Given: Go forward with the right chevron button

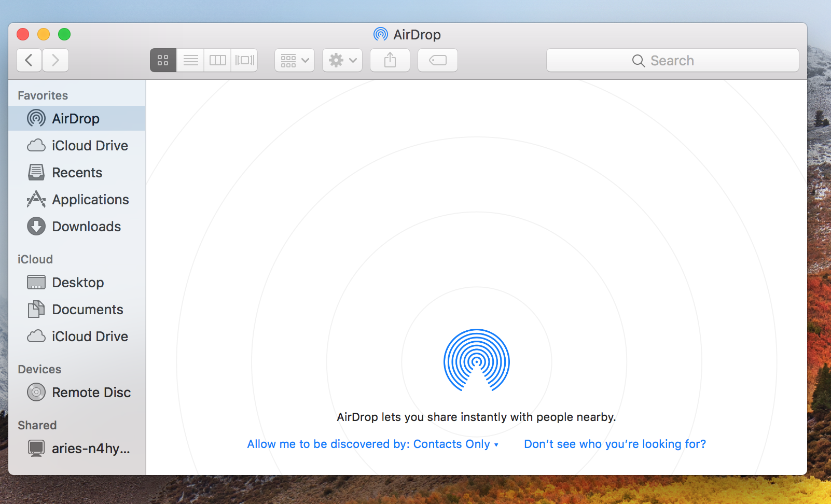Looking at the screenshot, I should (x=56, y=60).
